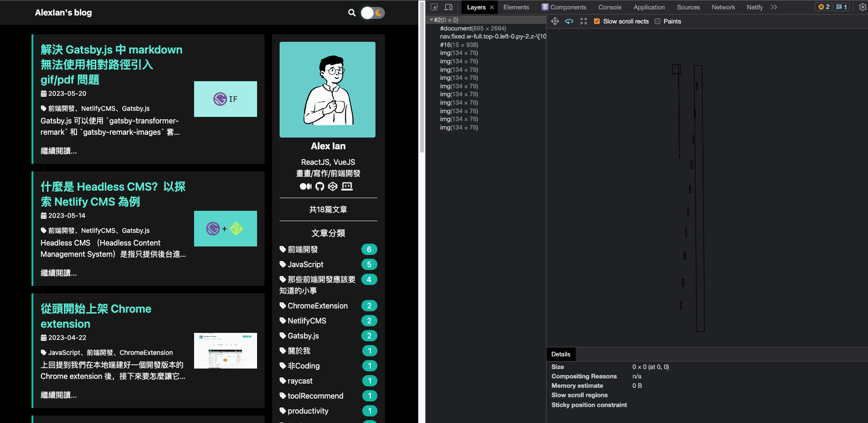The image size is (868, 423).
Task: Select the inspect element picker icon
Action: click(x=434, y=7)
